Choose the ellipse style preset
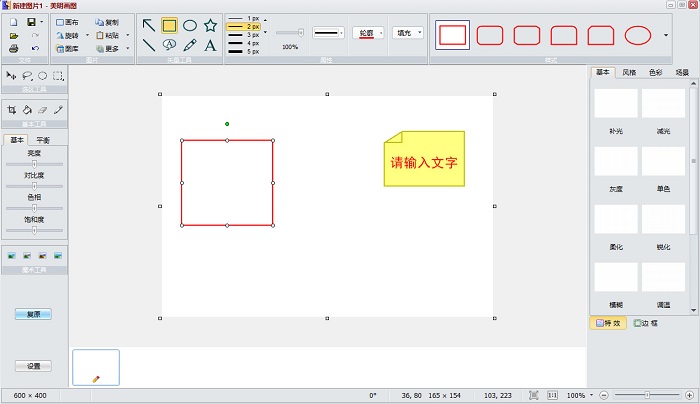Viewport: 700px width, 404px height. [638, 35]
